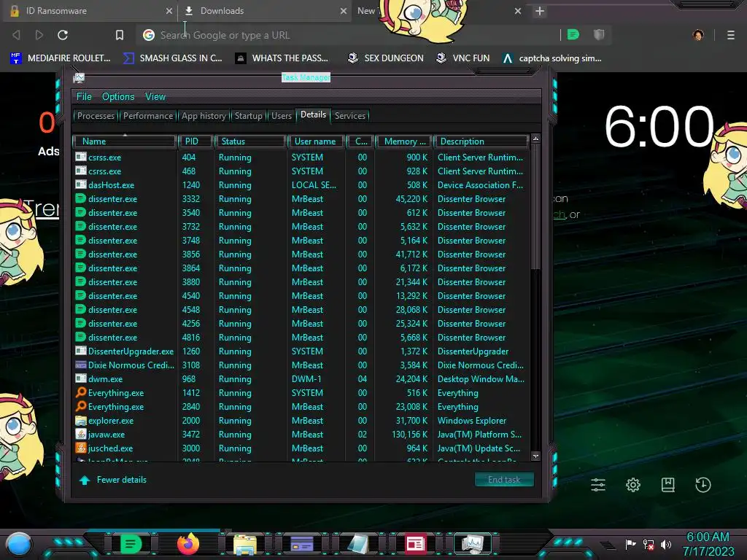747x560 pixels.
Task: Click scrollbar down arrow in process list
Action: click(536, 456)
